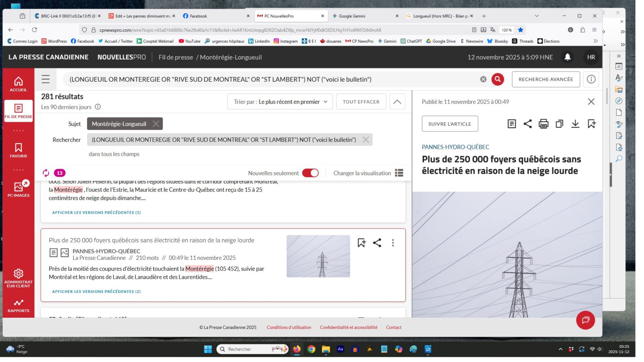Screen dimensions: 644x362
Task: Collapse the filter panel with chevron
Action: click(x=397, y=102)
